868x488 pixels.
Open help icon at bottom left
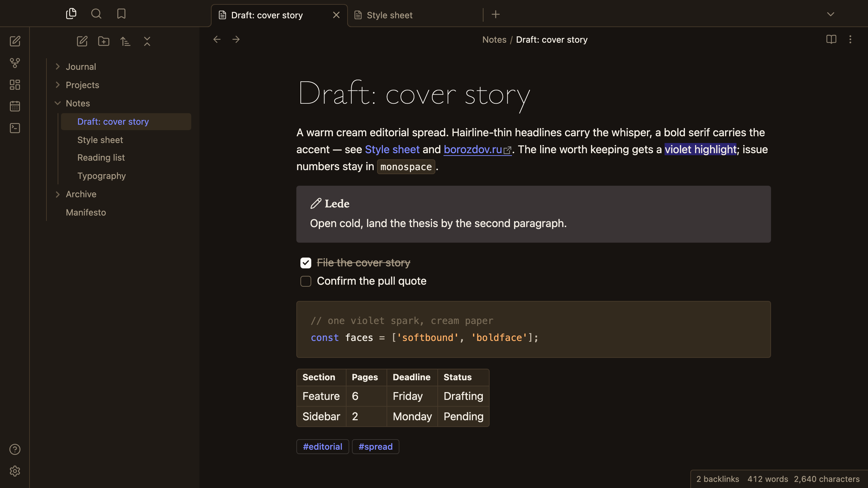tap(15, 449)
